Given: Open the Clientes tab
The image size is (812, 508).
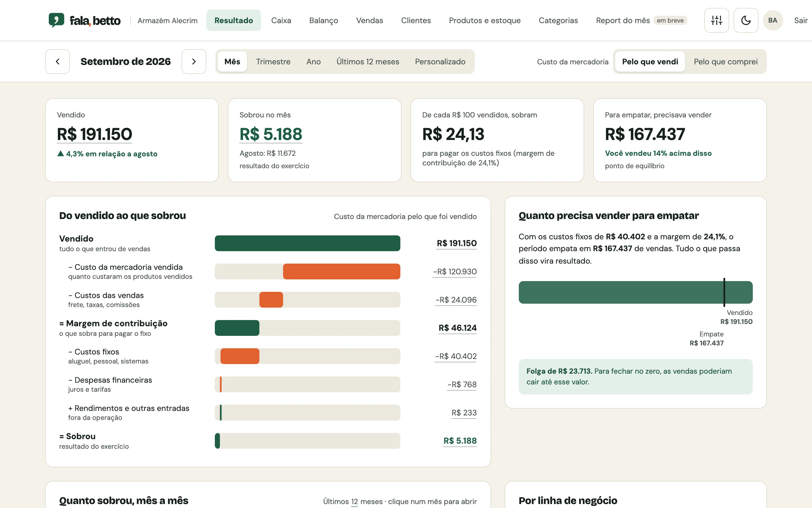Looking at the screenshot, I should click(416, 20).
